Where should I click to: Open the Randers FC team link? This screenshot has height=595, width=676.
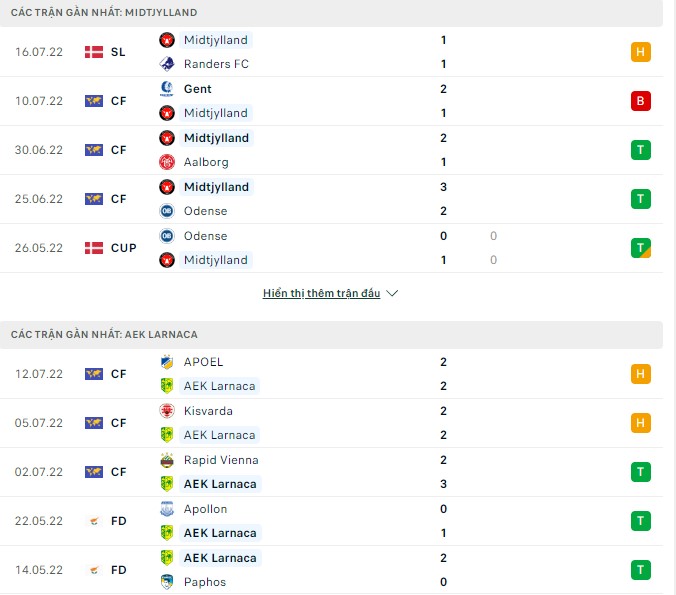click(x=216, y=64)
